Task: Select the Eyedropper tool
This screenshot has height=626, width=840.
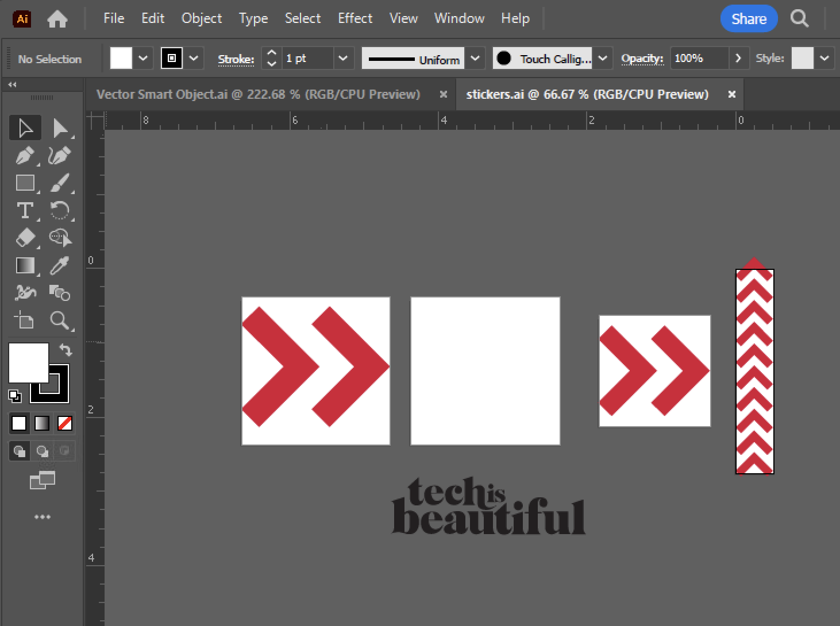Action: coord(60,265)
